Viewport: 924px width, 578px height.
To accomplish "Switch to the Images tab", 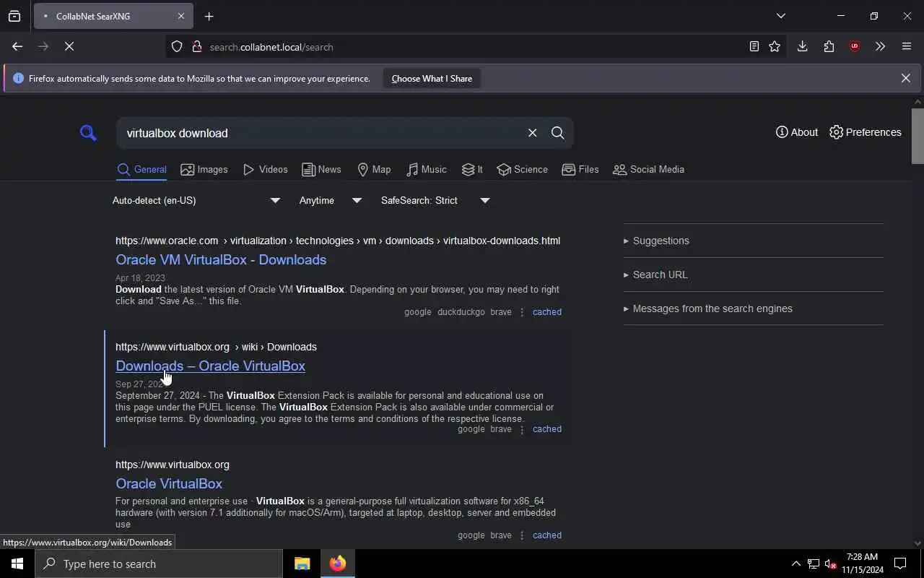I will (x=204, y=169).
